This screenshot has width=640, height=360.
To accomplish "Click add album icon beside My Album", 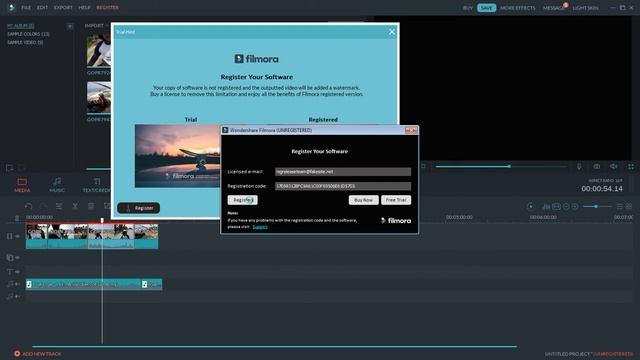I will pyautogui.click(x=70, y=26).
